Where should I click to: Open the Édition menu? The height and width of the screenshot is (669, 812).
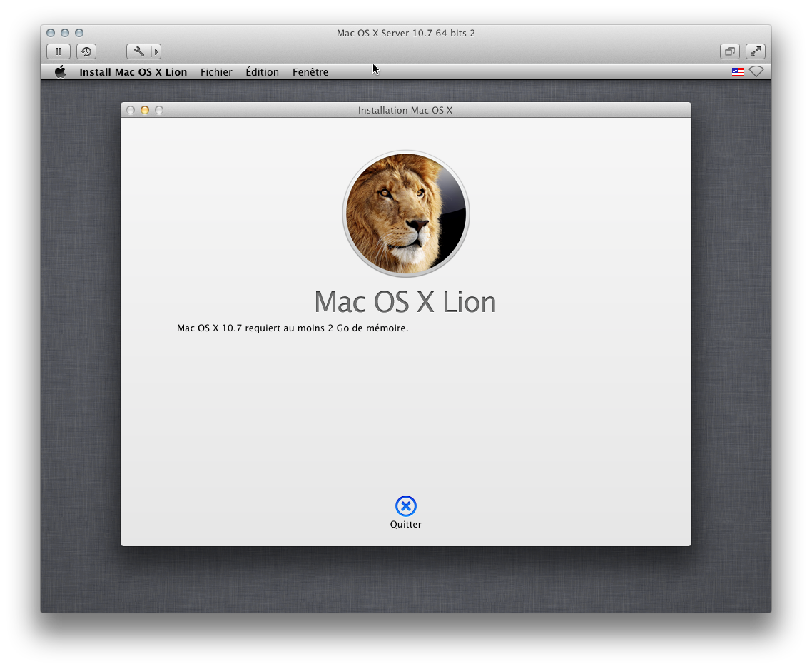pos(262,72)
